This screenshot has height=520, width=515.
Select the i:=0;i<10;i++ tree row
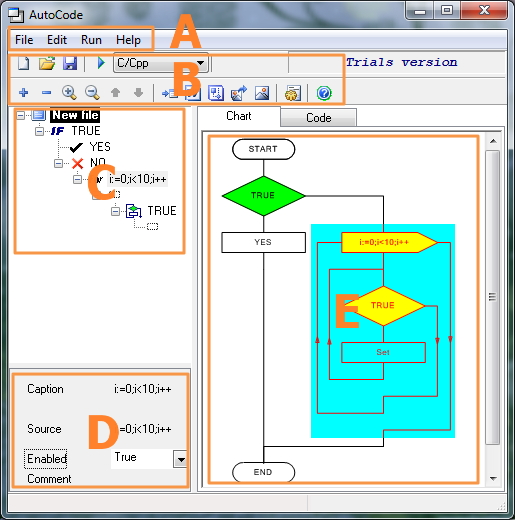click(137, 179)
